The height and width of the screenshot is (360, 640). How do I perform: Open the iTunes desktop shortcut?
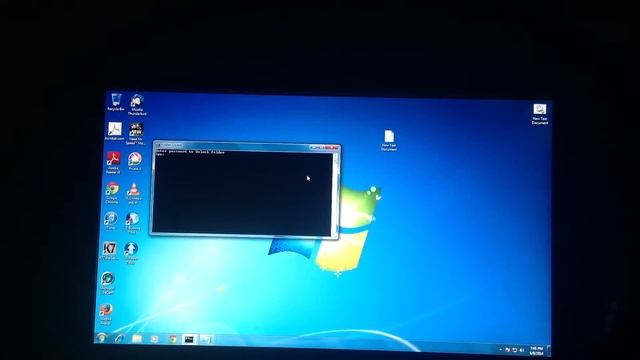[x=110, y=220]
